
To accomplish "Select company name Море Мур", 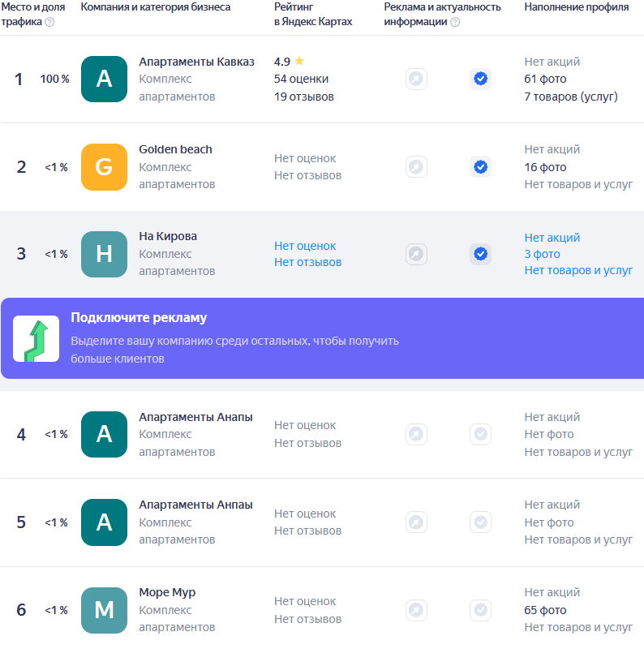I will tap(167, 592).
